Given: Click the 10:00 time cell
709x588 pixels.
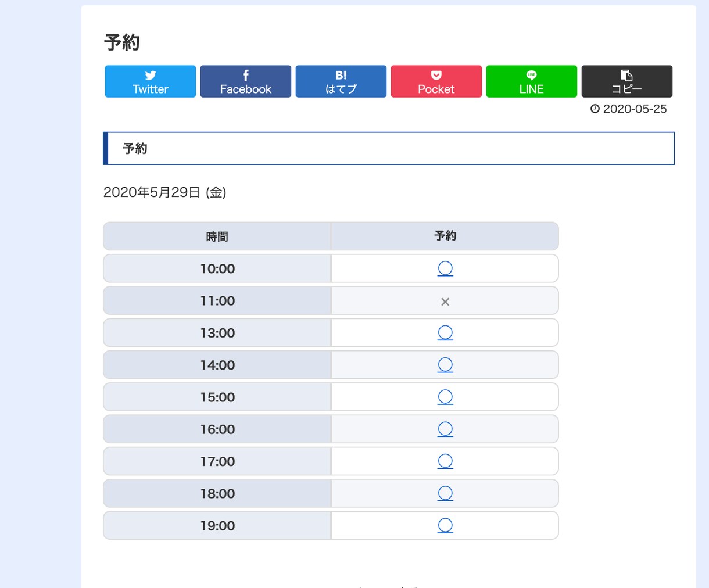Looking at the screenshot, I should pyautogui.click(x=217, y=268).
